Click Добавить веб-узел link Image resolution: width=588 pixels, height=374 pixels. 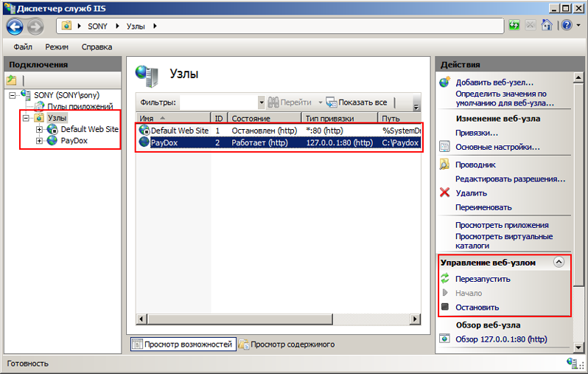[x=494, y=83]
